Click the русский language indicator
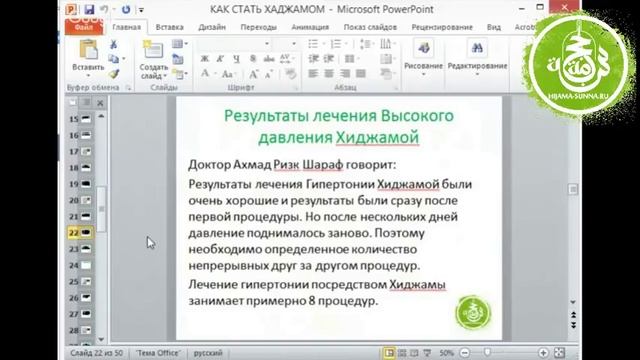 pos(208,353)
